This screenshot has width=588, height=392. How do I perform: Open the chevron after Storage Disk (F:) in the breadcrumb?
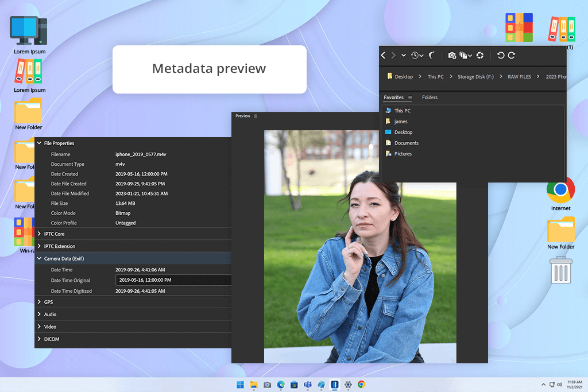[501, 76]
